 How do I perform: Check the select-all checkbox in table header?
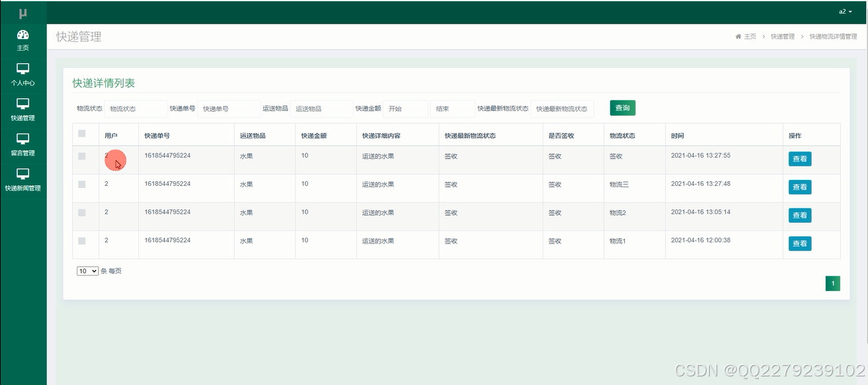[82, 133]
